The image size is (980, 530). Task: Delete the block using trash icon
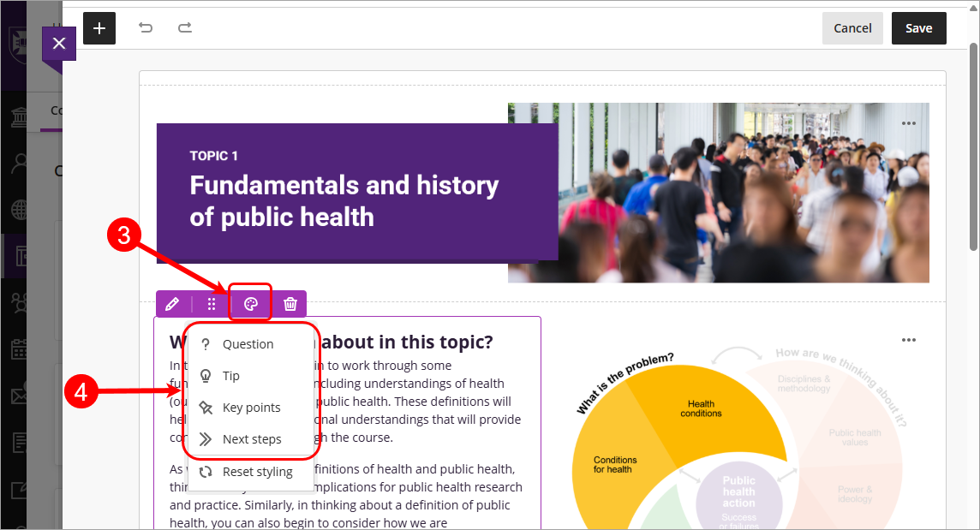click(x=290, y=304)
